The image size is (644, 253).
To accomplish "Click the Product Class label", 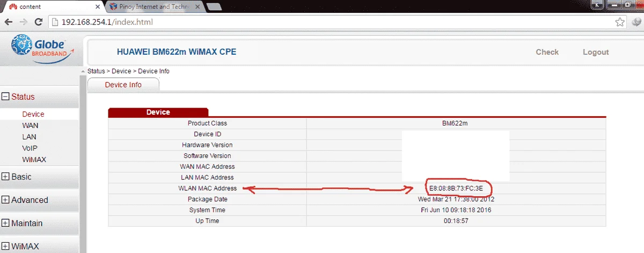I will pyautogui.click(x=207, y=123).
